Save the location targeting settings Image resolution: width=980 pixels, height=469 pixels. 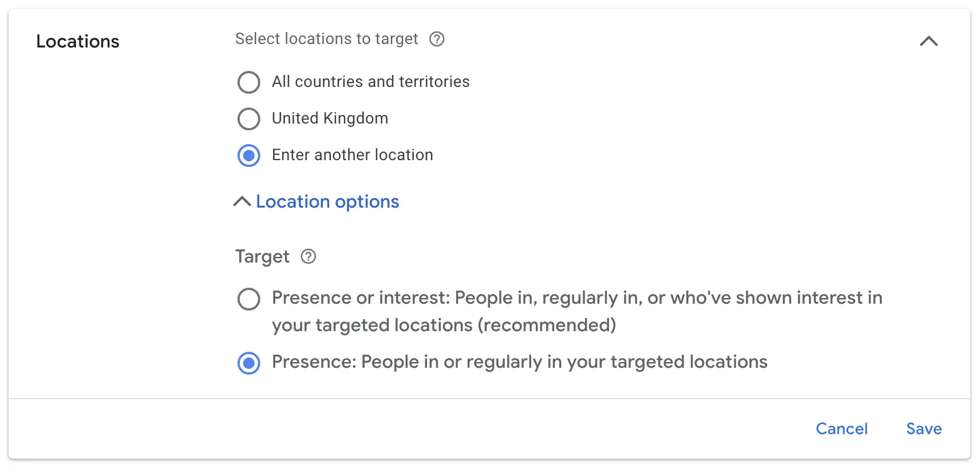tap(923, 428)
